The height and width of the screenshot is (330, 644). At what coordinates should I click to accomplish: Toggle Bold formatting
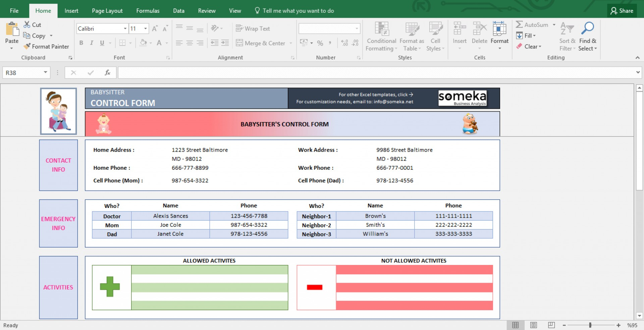coord(81,43)
